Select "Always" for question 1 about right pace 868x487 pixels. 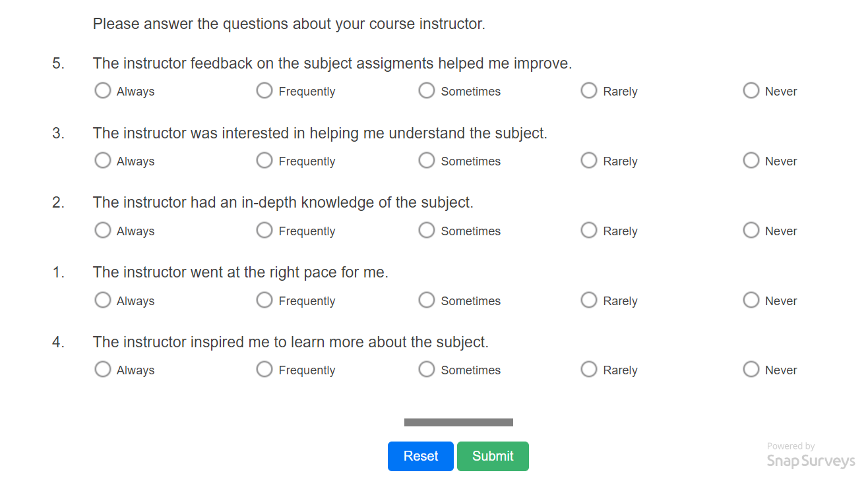[x=102, y=300]
